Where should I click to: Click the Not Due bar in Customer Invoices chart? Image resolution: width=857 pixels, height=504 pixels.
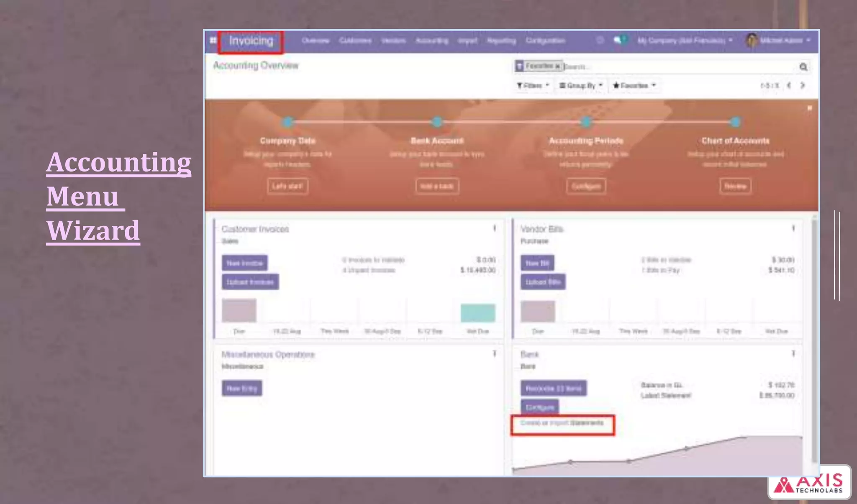tap(478, 313)
